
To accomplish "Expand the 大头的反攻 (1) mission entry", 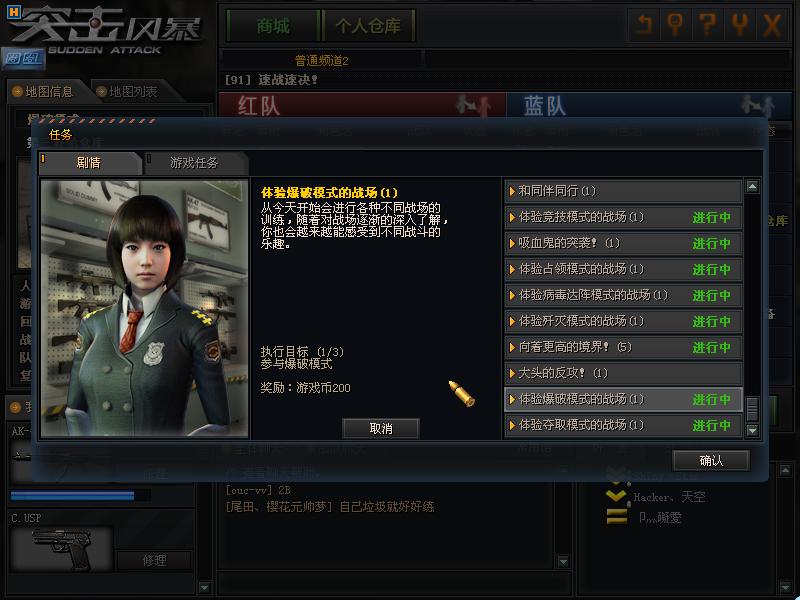I will click(x=623, y=373).
